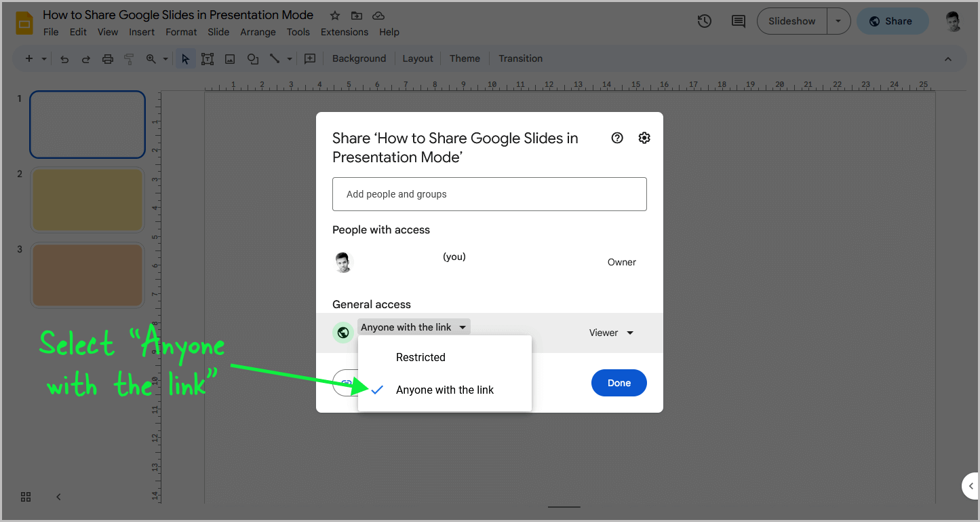
Task: Click the checkmark beside Anyone with the link
Action: coord(377,390)
